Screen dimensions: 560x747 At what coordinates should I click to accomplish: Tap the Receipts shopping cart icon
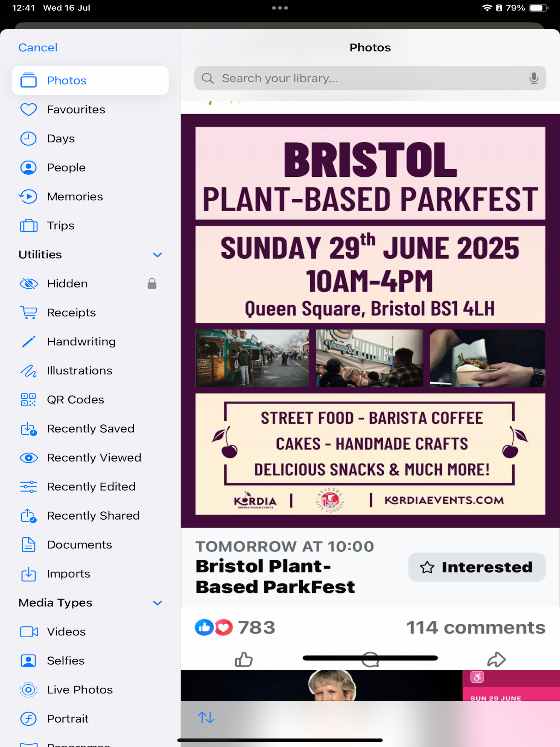[28, 313]
